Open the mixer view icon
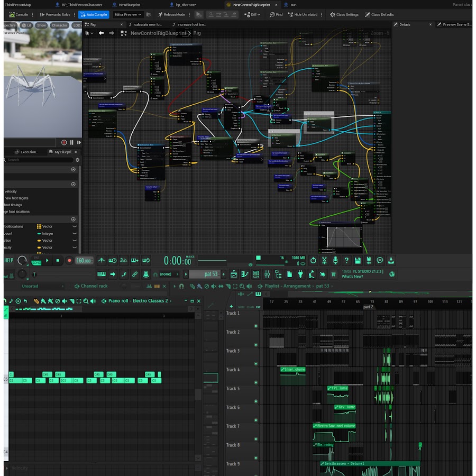The width and height of the screenshot is (476, 476). pos(267,274)
